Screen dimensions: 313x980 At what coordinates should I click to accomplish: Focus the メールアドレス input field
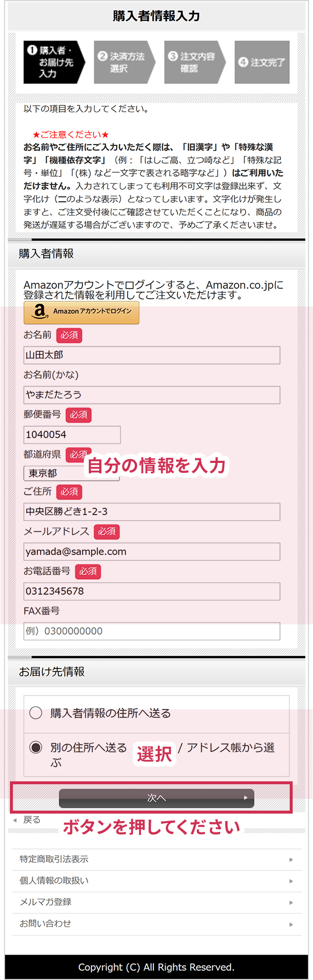coord(152,551)
